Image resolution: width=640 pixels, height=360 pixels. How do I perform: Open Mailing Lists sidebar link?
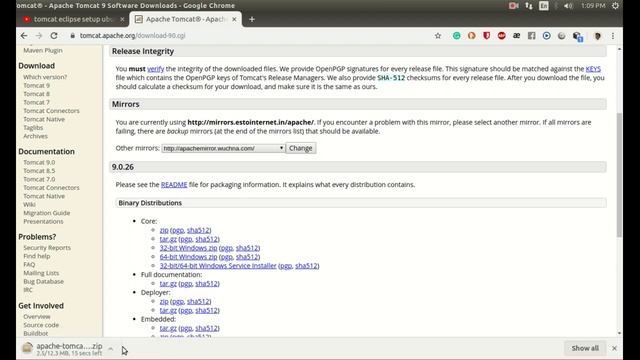coord(41,273)
